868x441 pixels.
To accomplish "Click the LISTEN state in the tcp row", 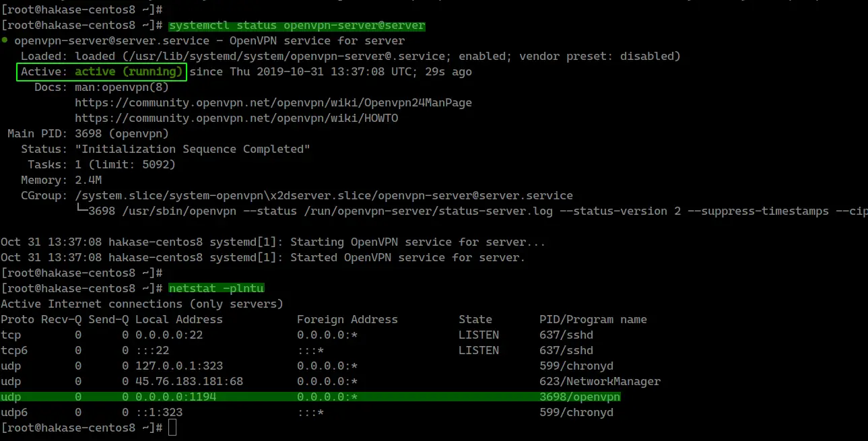I will pyautogui.click(x=479, y=335).
